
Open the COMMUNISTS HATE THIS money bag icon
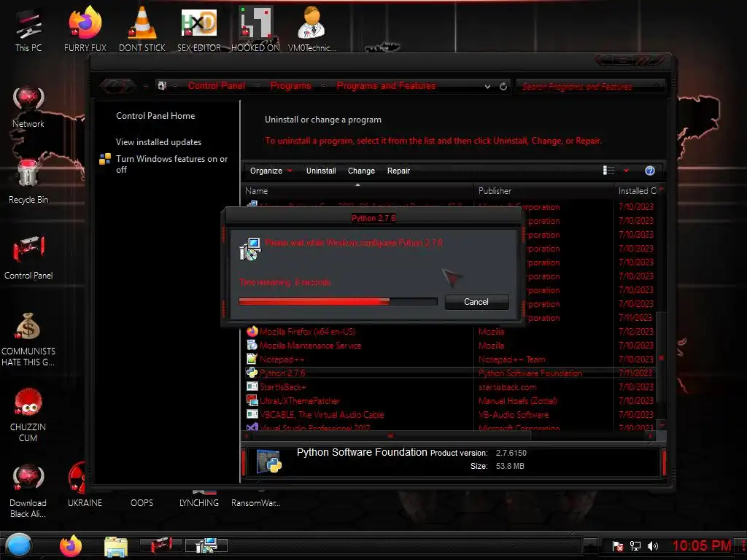[x=28, y=339]
